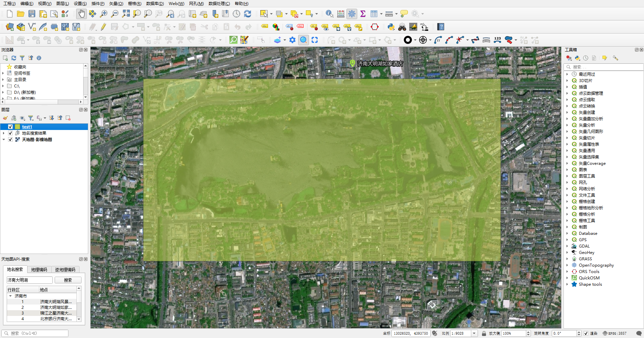Click the EPSG:3857 CRS button
Screen dimensions: 644x338
click(x=614, y=333)
